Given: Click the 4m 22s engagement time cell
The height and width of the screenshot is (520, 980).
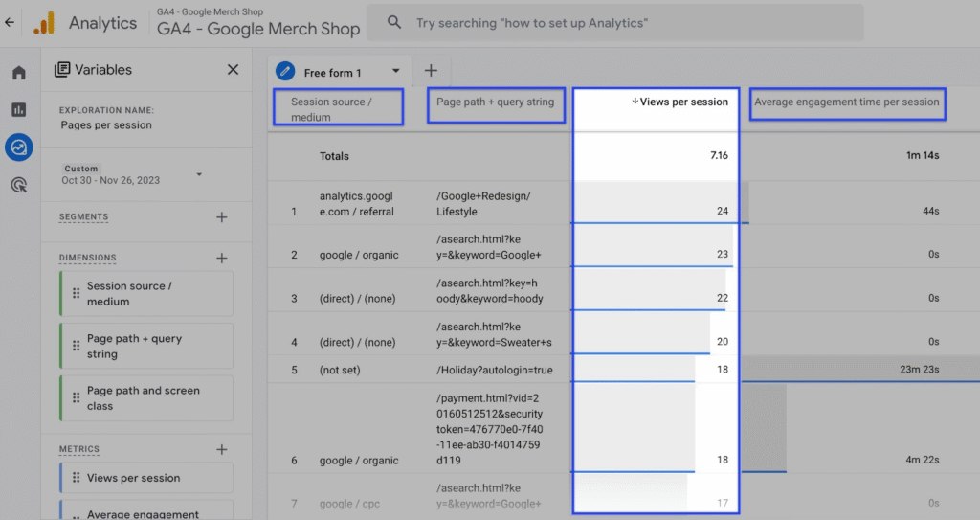Looking at the screenshot, I should coord(923,460).
